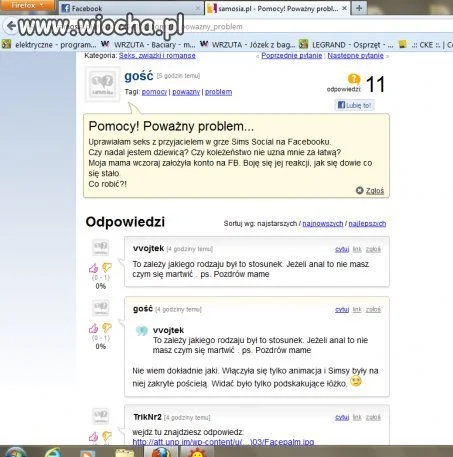Screen dimensions: 453x457
Task: Open the sun icon app in taskbar
Action: [x=197, y=452]
